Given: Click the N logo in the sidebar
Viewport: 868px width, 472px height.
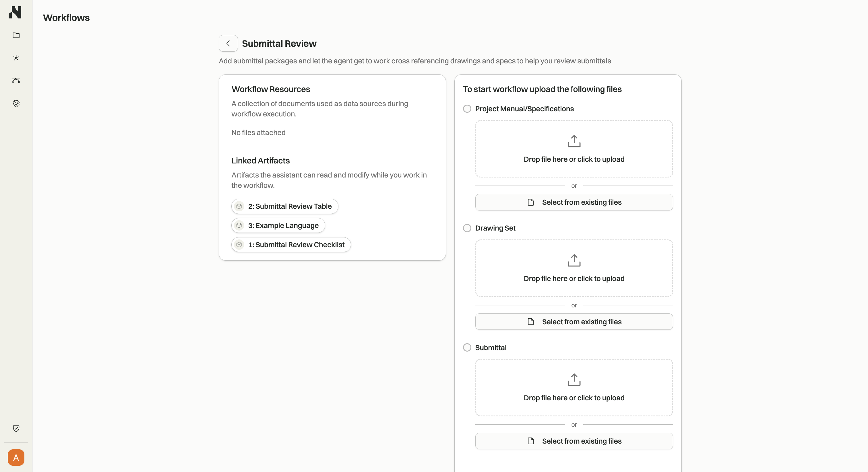Looking at the screenshot, I should [x=15, y=13].
